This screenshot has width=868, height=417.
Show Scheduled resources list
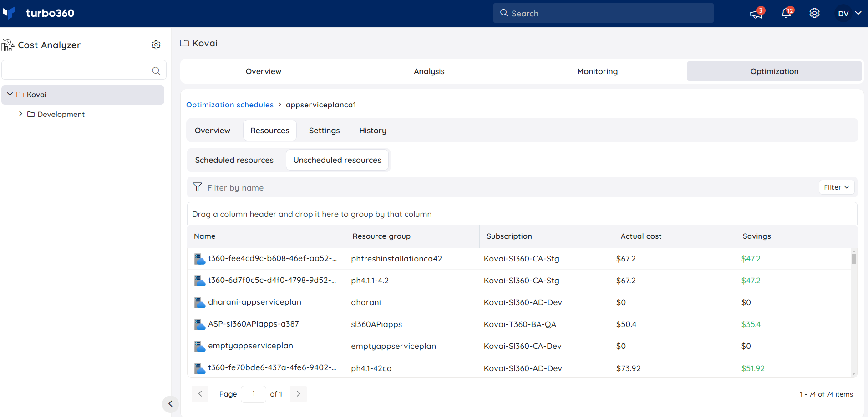click(x=234, y=160)
